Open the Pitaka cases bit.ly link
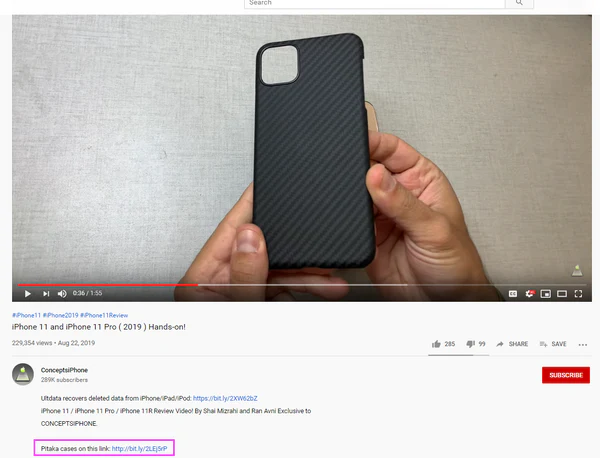This screenshot has width=600, height=458. (139, 448)
